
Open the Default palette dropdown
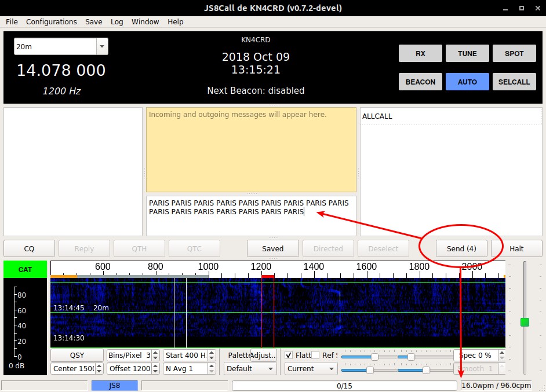point(250,368)
